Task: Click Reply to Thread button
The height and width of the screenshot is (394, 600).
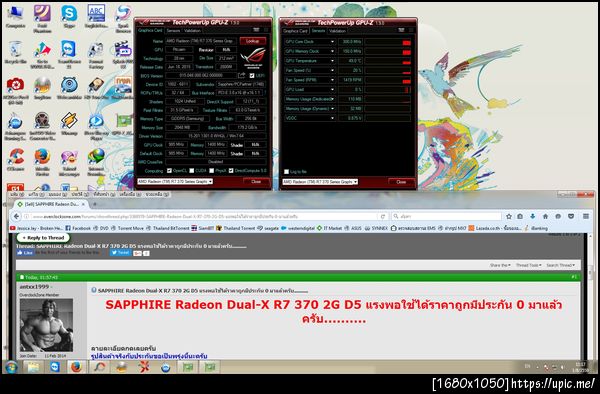Action: [43, 238]
